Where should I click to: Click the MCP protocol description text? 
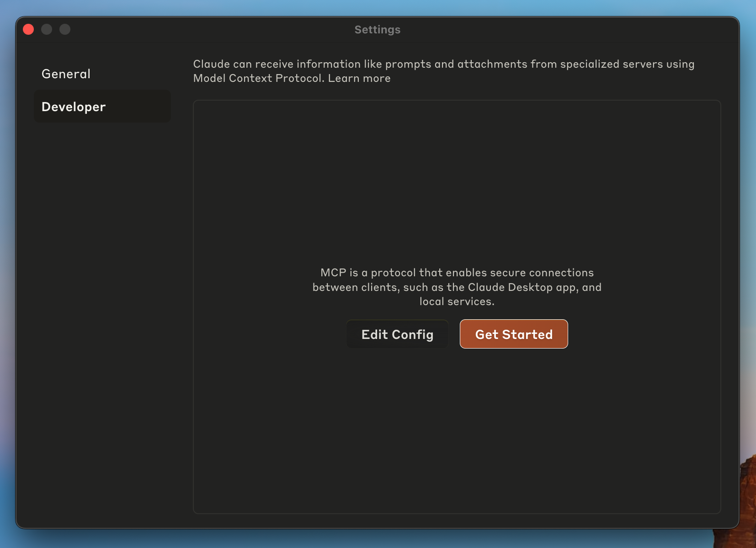point(457,287)
